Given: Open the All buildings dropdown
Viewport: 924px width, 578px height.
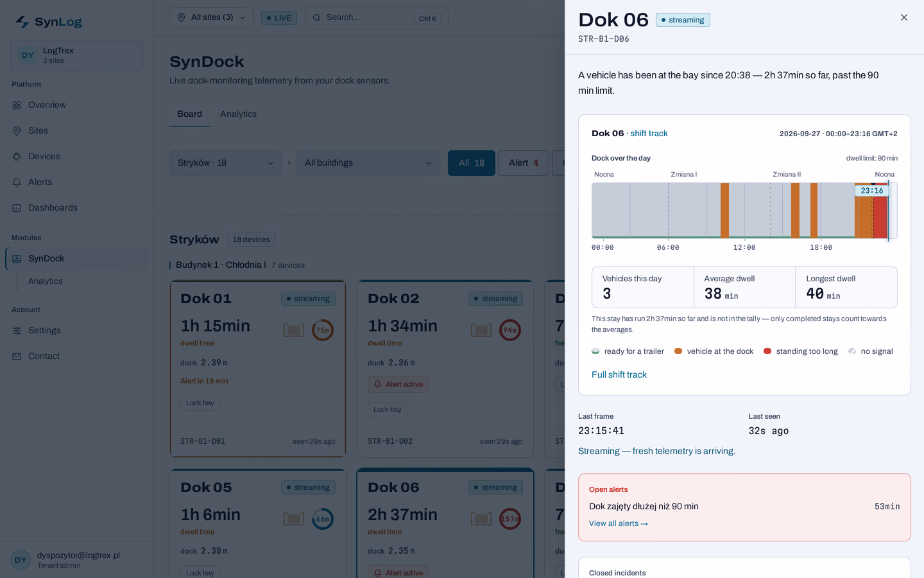Looking at the screenshot, I should coord(368,163).
